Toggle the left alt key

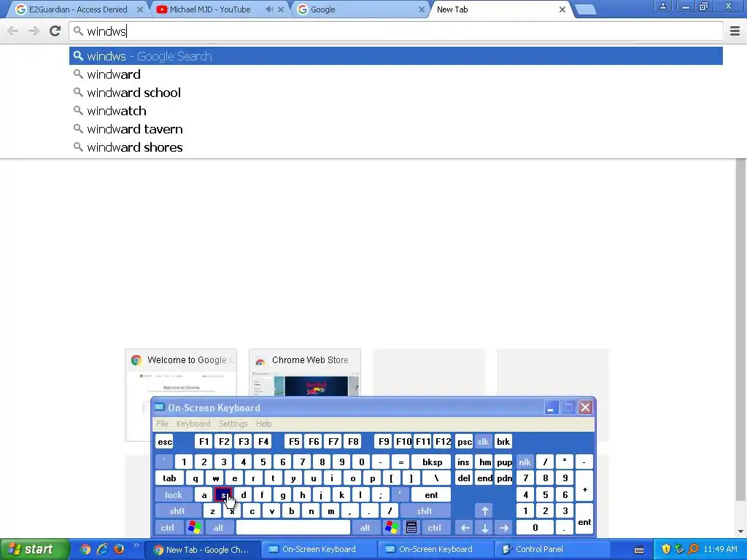pos(219,528)
